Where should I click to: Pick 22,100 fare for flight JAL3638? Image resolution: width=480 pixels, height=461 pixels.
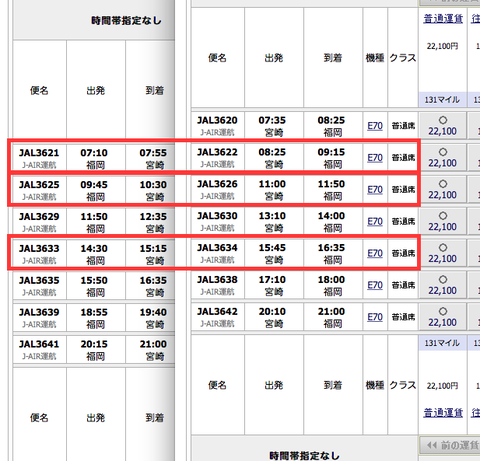pyautogui.click(x=443, y=279)
